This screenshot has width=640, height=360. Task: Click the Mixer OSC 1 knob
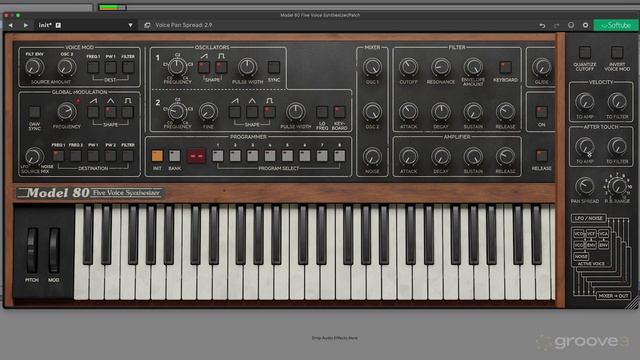pos(372,67)
